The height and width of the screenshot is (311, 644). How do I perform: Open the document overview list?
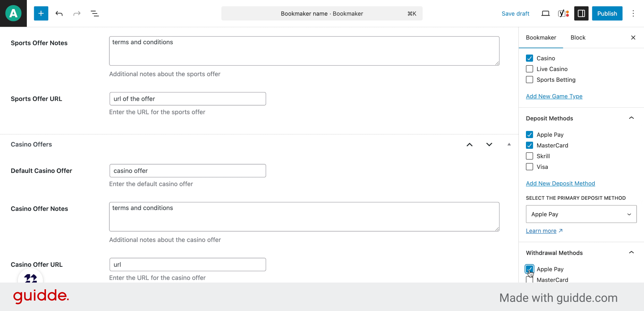pos(95,13)
